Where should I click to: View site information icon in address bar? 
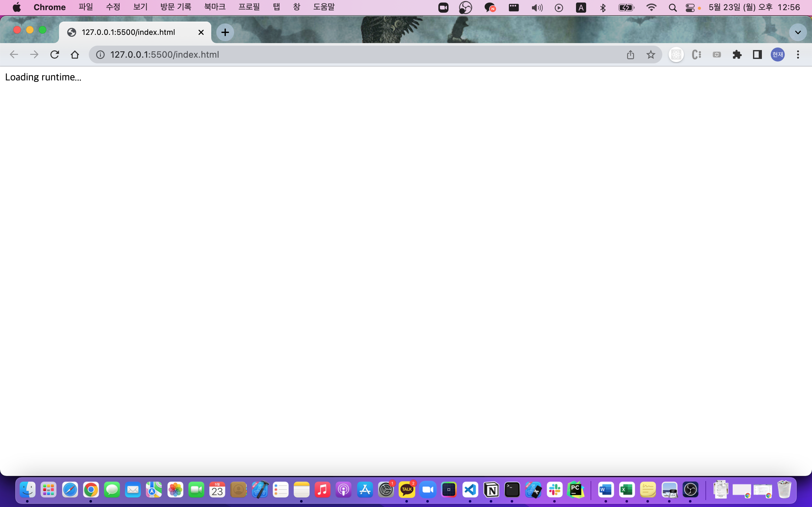(100, 54)
